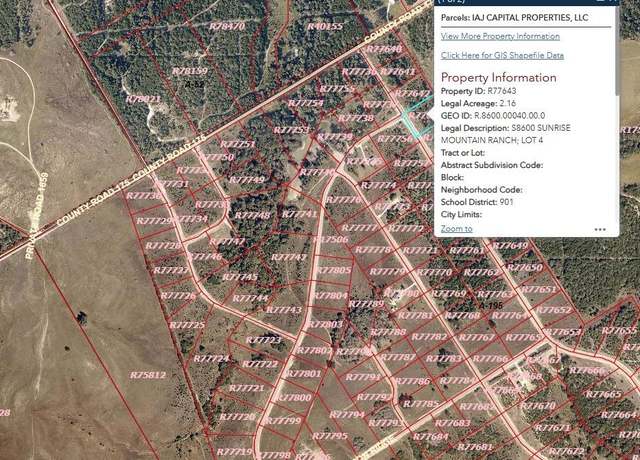
Task: Click parcel label R77683 on map
Action: pyautogui.click(x=452, y=423)
